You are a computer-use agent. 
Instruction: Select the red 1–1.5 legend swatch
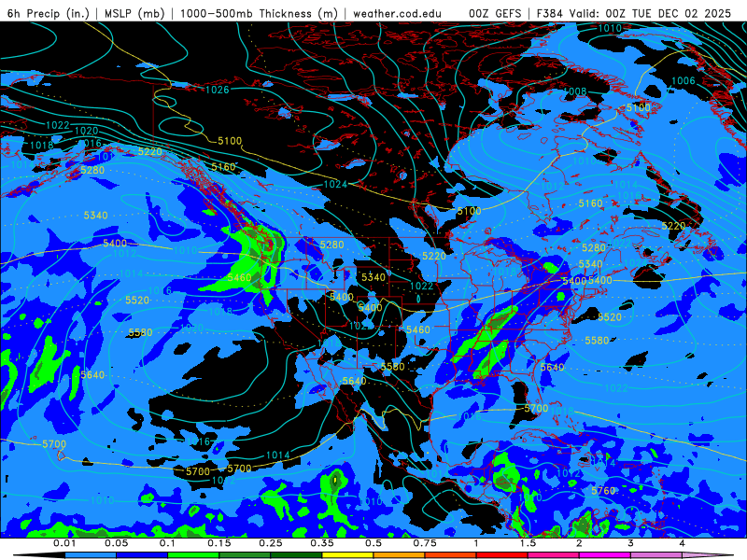(x=502, y=555)
